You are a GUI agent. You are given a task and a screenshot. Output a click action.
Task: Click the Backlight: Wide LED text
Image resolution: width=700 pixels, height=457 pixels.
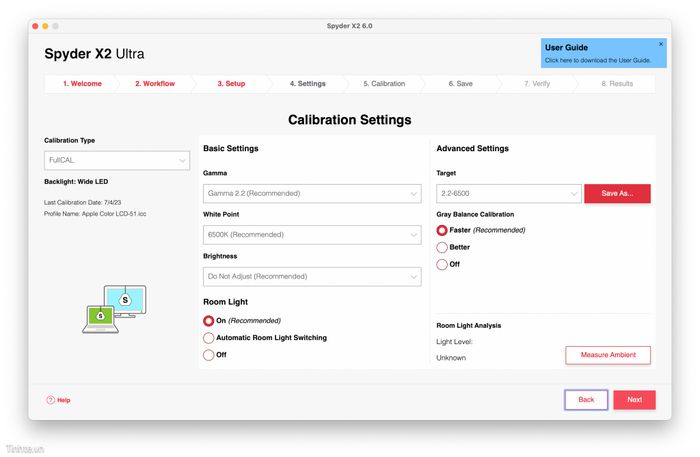(76, 182)
